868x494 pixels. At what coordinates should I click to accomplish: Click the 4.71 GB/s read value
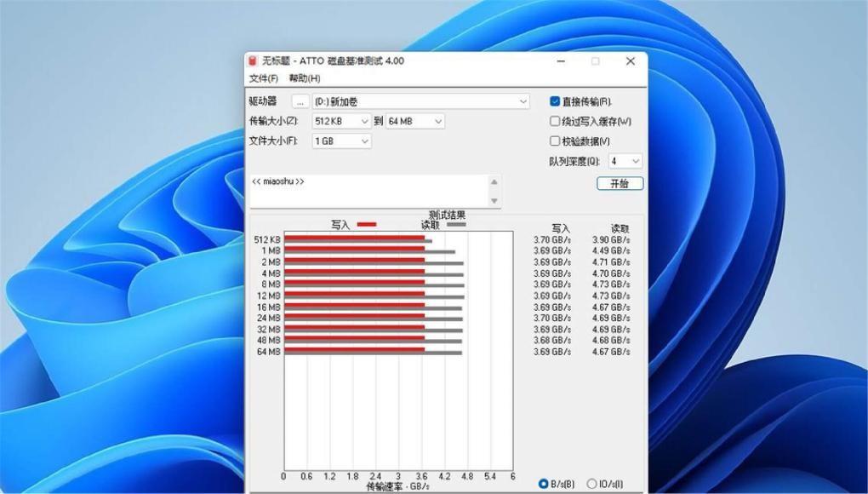coord(611,262)
